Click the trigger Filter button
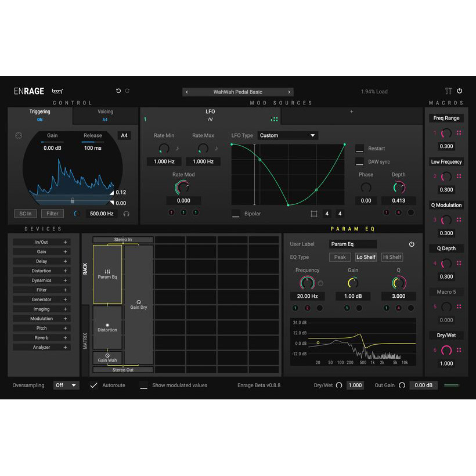The width and height of the screenshot is (476, 476). point(52,214)
